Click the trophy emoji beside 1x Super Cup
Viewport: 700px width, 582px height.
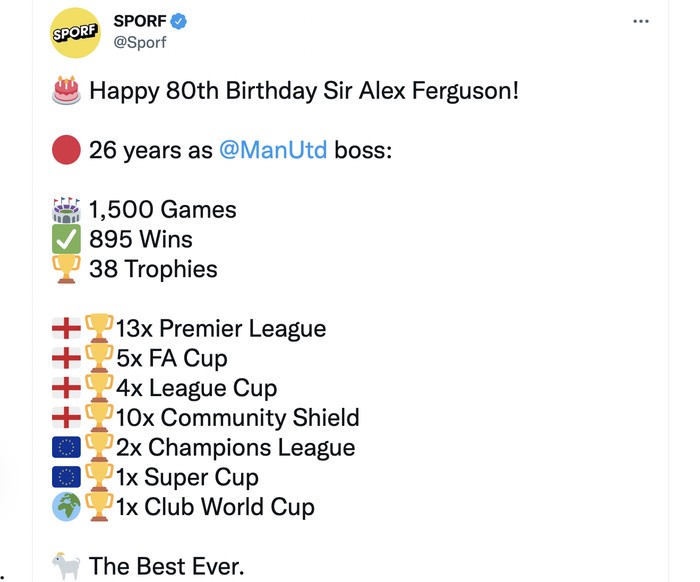coord(99,477)
